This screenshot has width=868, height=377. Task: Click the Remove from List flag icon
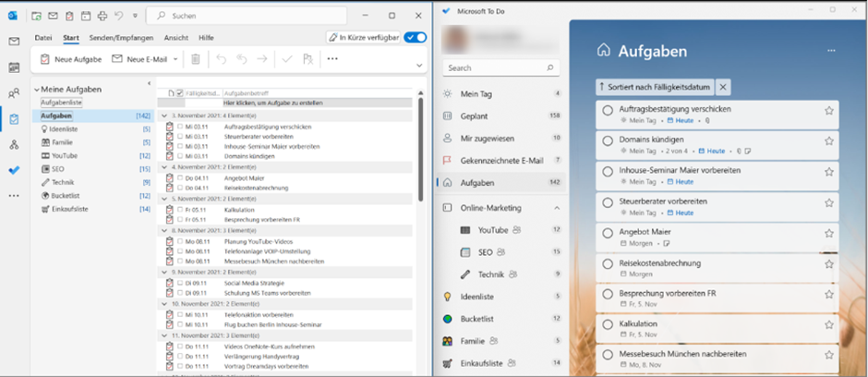pos(307,59)
